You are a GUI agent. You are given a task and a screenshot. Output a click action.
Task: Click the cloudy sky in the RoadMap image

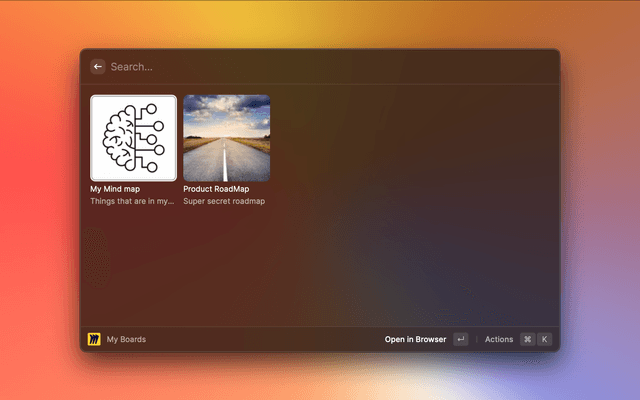coord(226,112)
